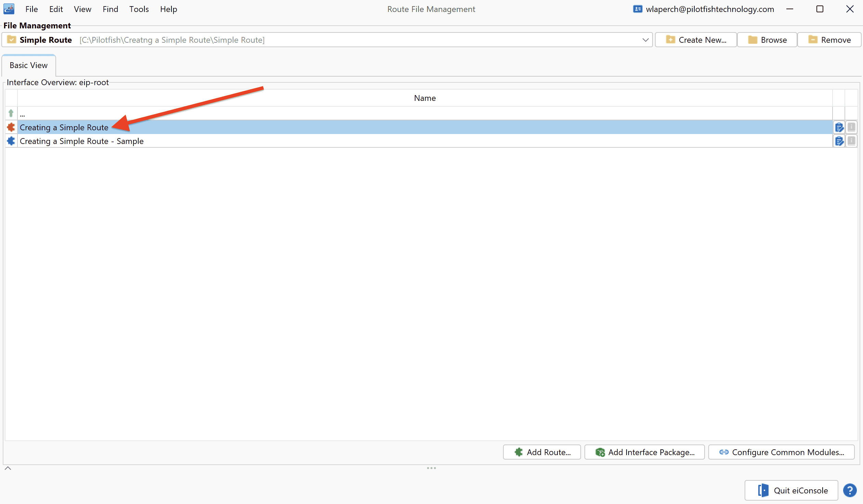Click the red puzzle icon of Creating a Simple Route
Viewport: 863px width, 504px height.
(11, 127)
